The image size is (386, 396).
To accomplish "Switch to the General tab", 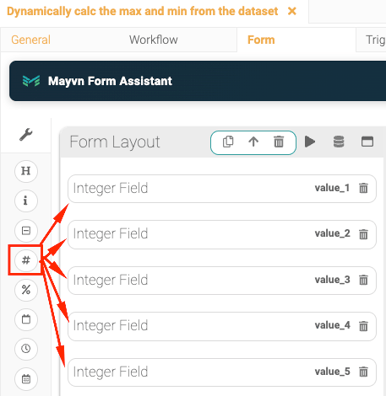I will 31,40.
